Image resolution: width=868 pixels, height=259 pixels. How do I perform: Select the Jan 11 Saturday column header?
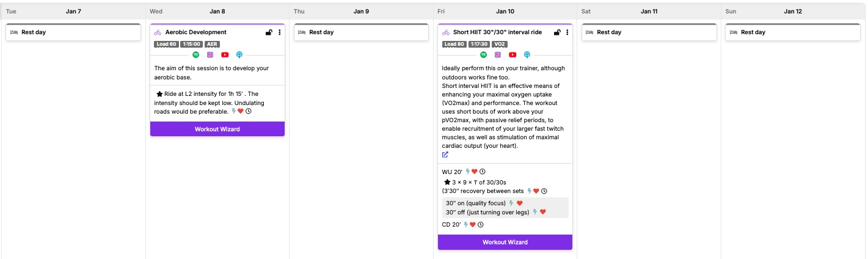pyautogui.click(x=649, y=11)
